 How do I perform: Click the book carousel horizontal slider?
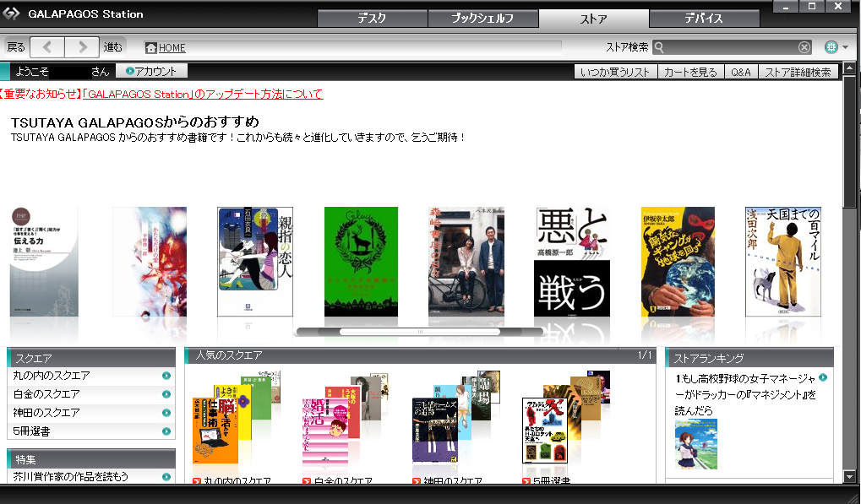coord(420,332)
